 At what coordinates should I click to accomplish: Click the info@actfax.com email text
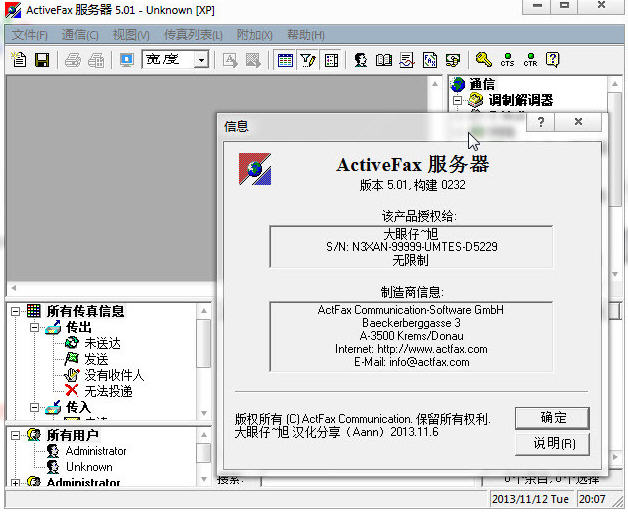429,362
